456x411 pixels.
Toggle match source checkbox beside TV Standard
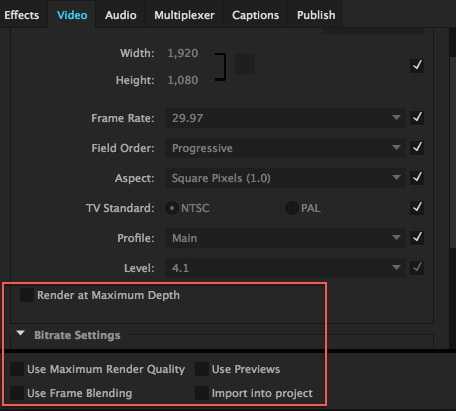[x=417, y=207]
